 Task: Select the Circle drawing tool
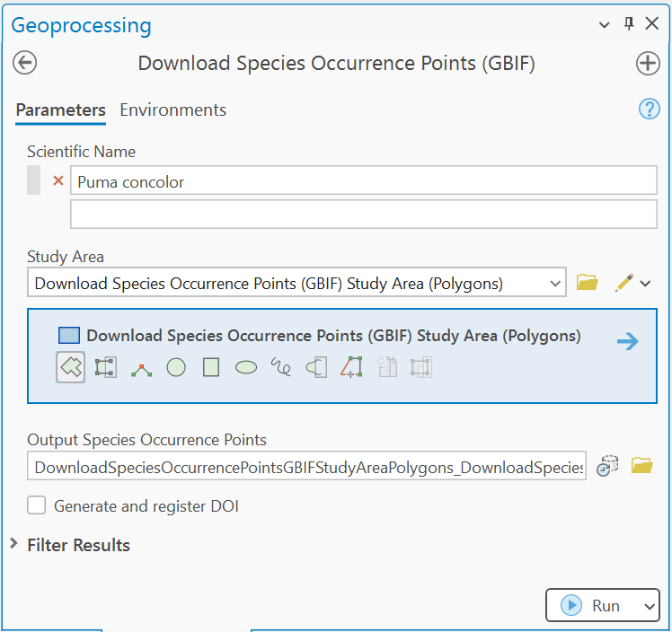pos(176,367)
